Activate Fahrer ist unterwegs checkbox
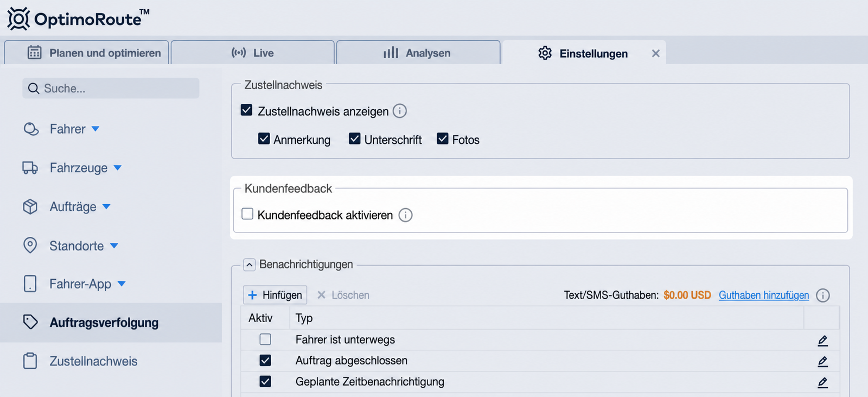868x397 pixels. (265, 339)
